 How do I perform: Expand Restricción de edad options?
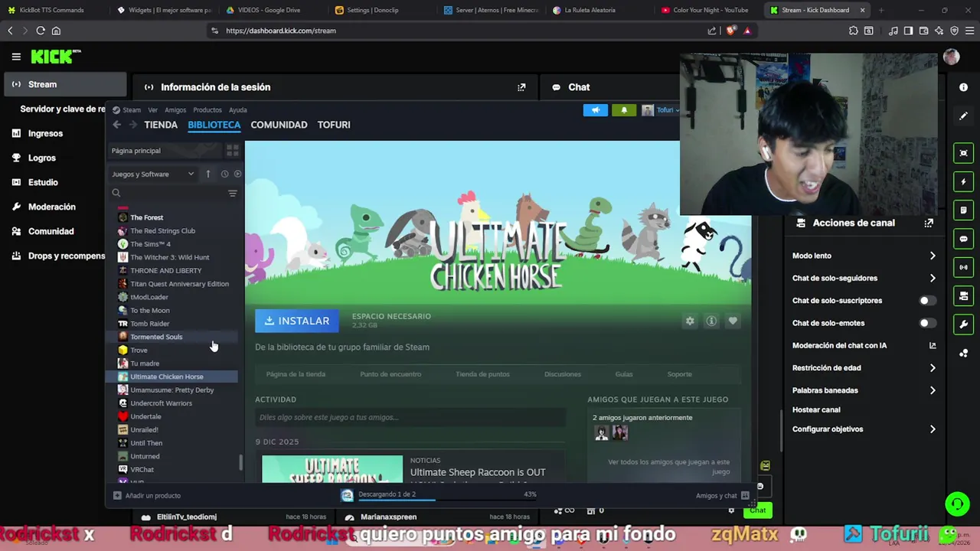[x=933, y=368]
